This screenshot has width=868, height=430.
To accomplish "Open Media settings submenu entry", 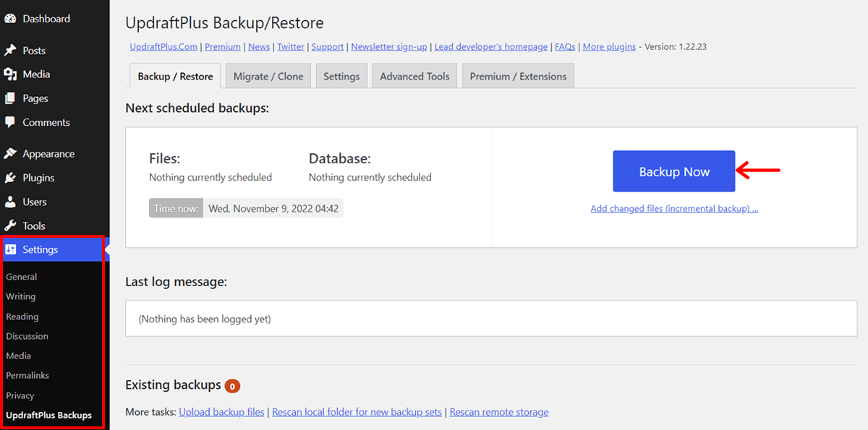I will tap(19, 356).
